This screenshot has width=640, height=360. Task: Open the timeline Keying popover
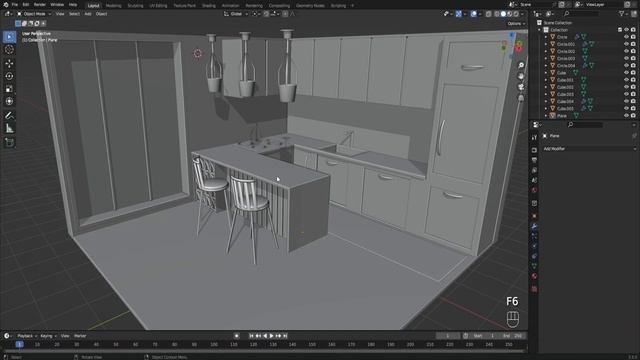coord(48,336)
